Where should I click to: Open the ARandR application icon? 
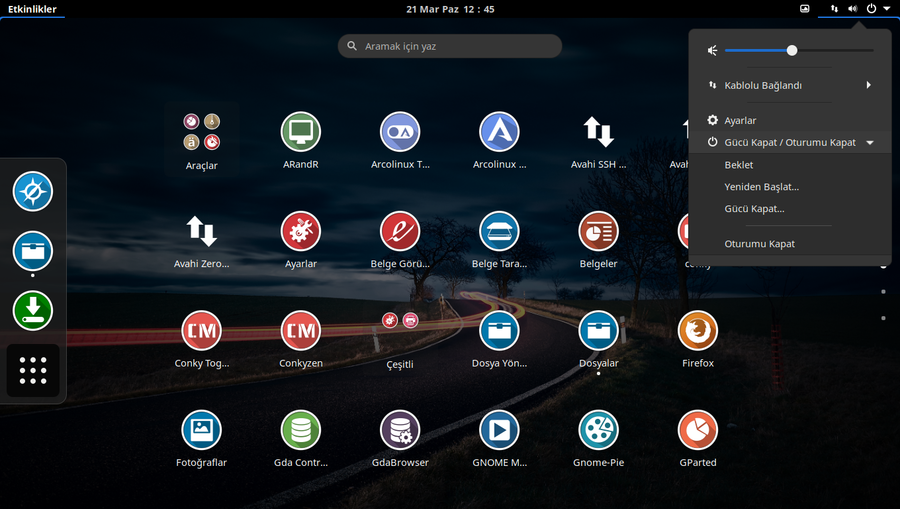pyautogui.click(x=300, y=132)
